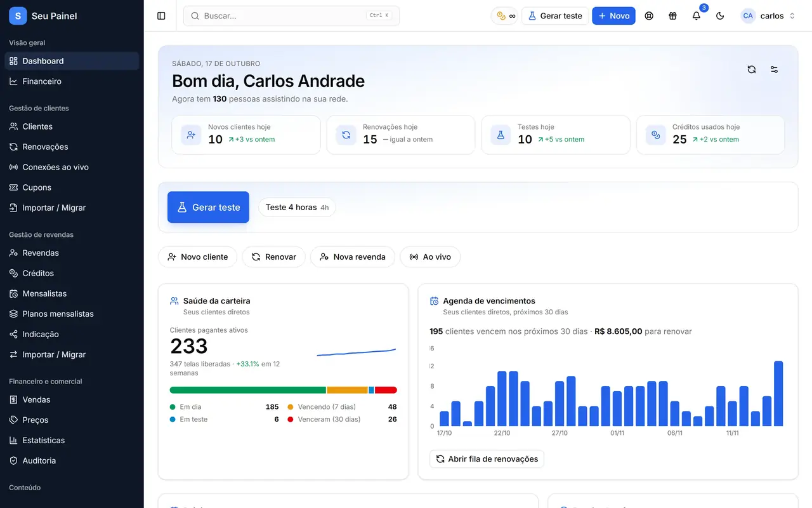
Task: Click the large blue Gerar teste button
Action: point(208,207)
